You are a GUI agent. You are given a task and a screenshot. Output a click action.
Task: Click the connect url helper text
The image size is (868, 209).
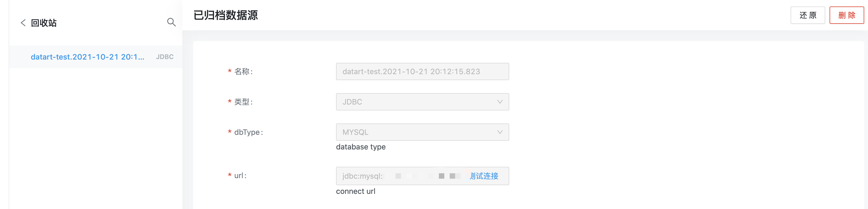point(356,191)
